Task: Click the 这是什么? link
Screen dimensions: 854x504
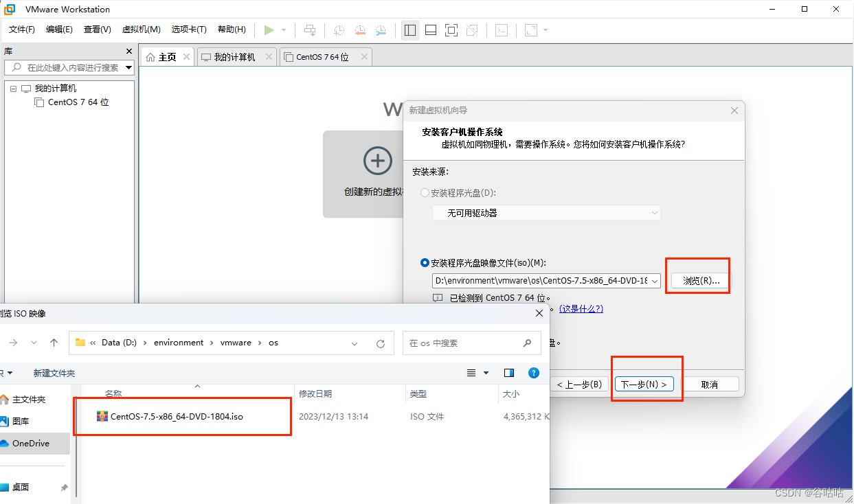Action: tap(581, 309)
